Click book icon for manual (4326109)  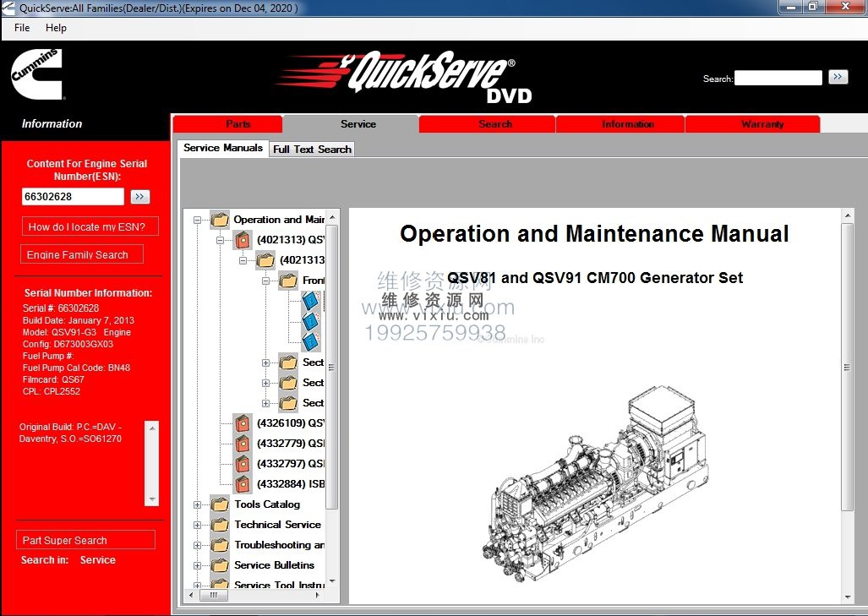coord(243,423)
